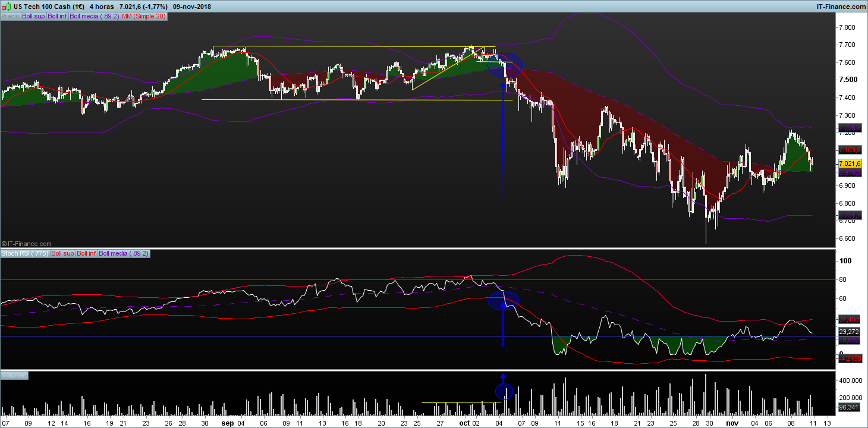The height and width of the screenshot is (428, 868).
Task: Select the red Boll inf label in Stoch RSI panel
Action: tap(87, 253)
